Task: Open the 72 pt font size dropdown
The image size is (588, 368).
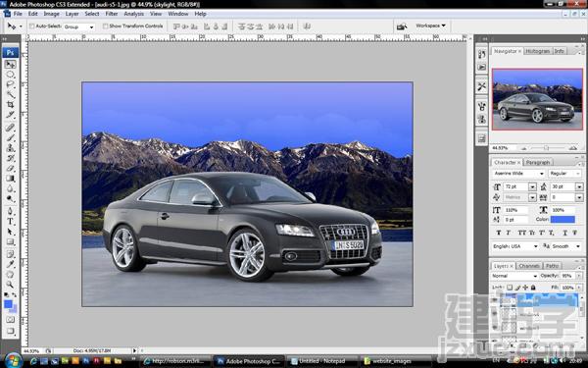Action: tap(532, 186)
